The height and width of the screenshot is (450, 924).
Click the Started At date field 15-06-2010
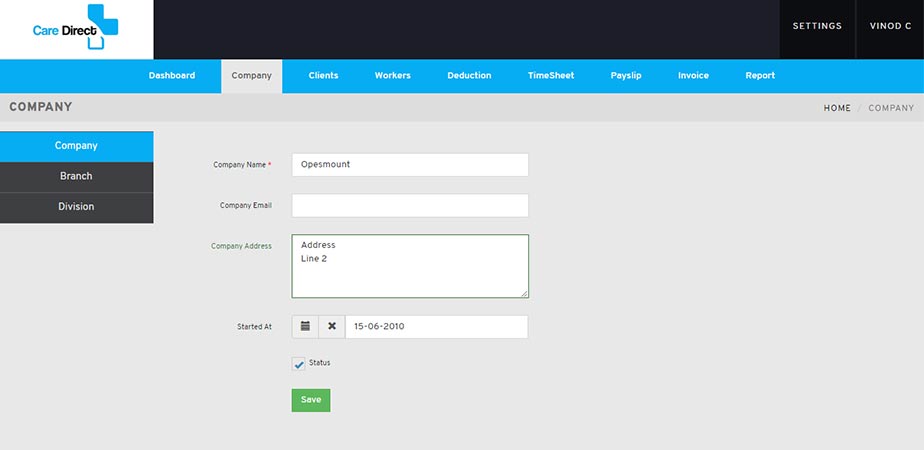point(437,326)
